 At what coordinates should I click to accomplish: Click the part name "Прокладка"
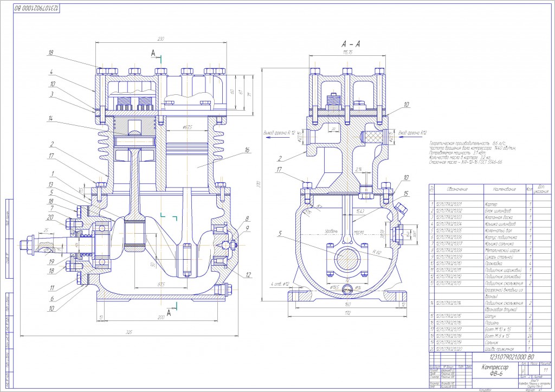(x=493, y=264)
